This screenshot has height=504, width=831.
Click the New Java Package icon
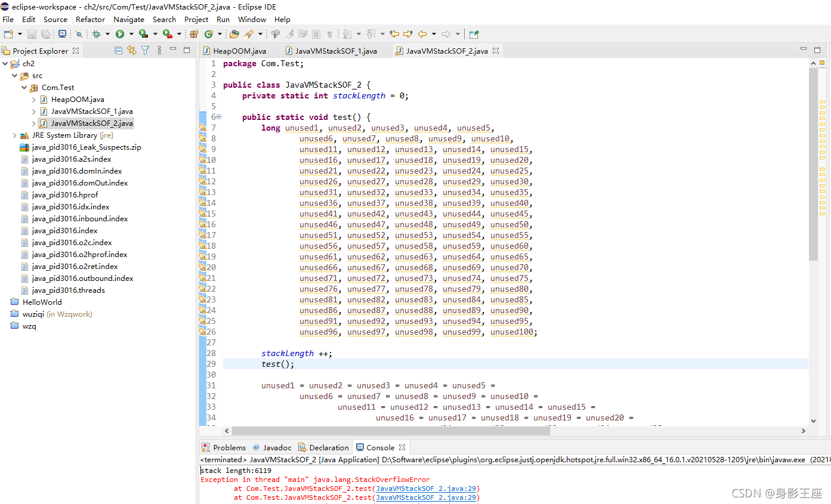pyautogui.click(x=194, y=34)
